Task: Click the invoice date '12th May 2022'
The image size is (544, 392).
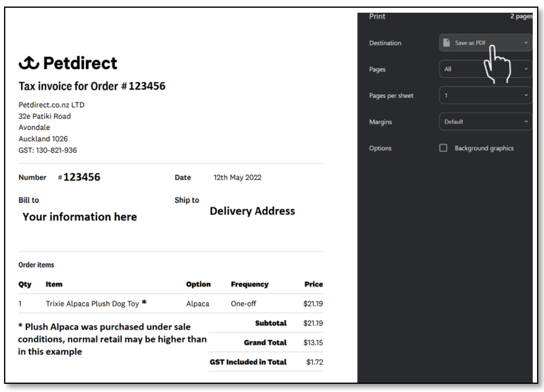Action: (237, 177)
